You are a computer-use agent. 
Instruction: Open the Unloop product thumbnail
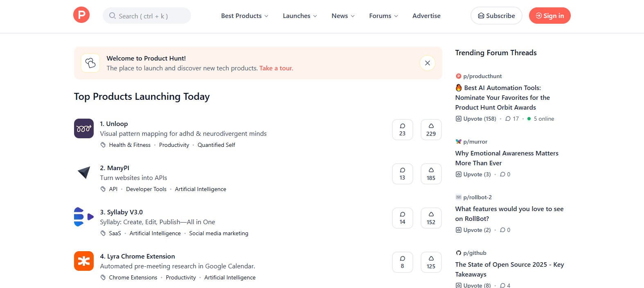[x=84, y=128]
